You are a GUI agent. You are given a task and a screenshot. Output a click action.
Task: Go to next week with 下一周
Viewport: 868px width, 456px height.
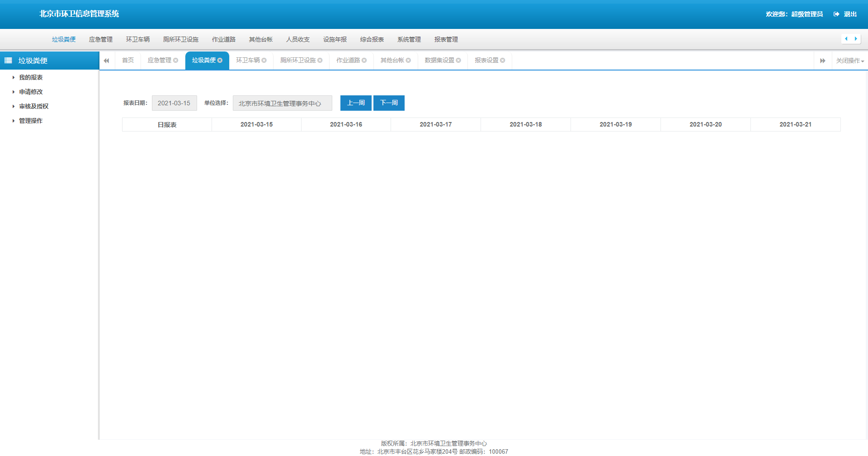coord(389,103)
